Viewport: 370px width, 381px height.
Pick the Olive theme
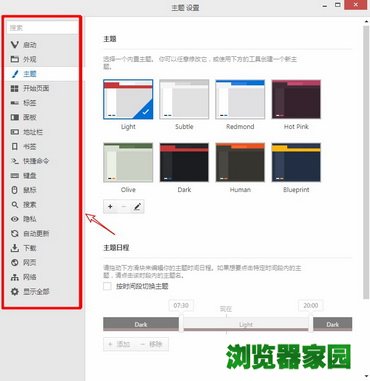pos(128,163)
